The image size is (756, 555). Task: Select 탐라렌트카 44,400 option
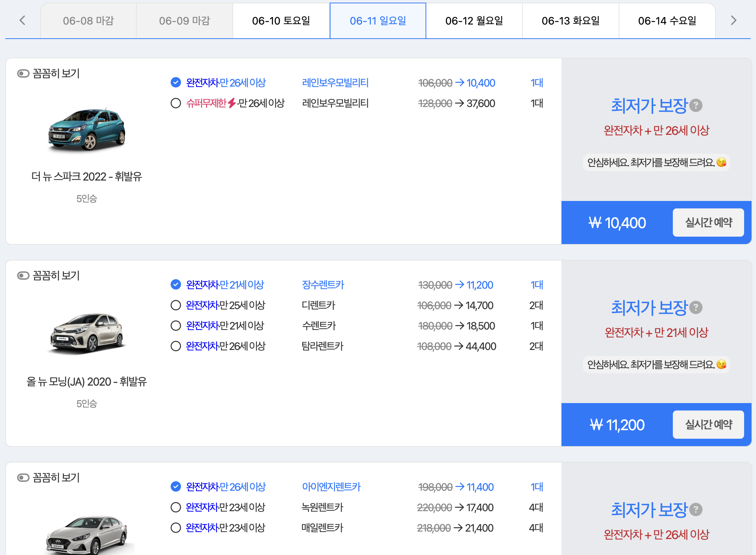coord(176,346)
